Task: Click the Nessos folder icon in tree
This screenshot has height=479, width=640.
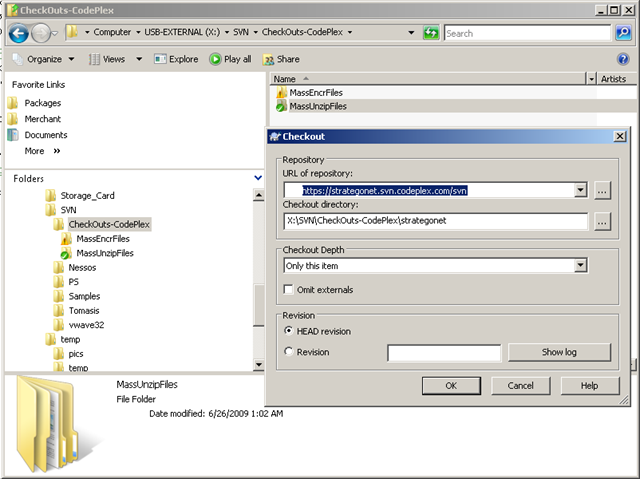Action: (x=58, y=268)
